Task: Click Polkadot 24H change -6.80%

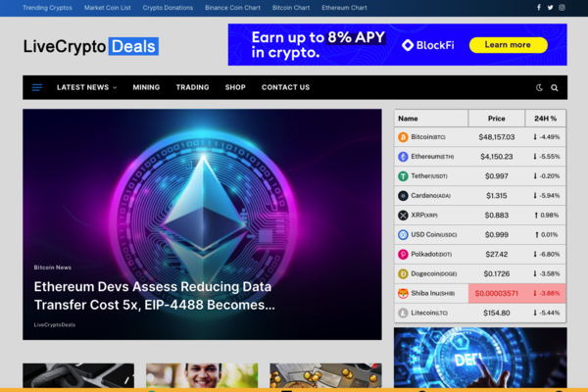Action: 547,255
